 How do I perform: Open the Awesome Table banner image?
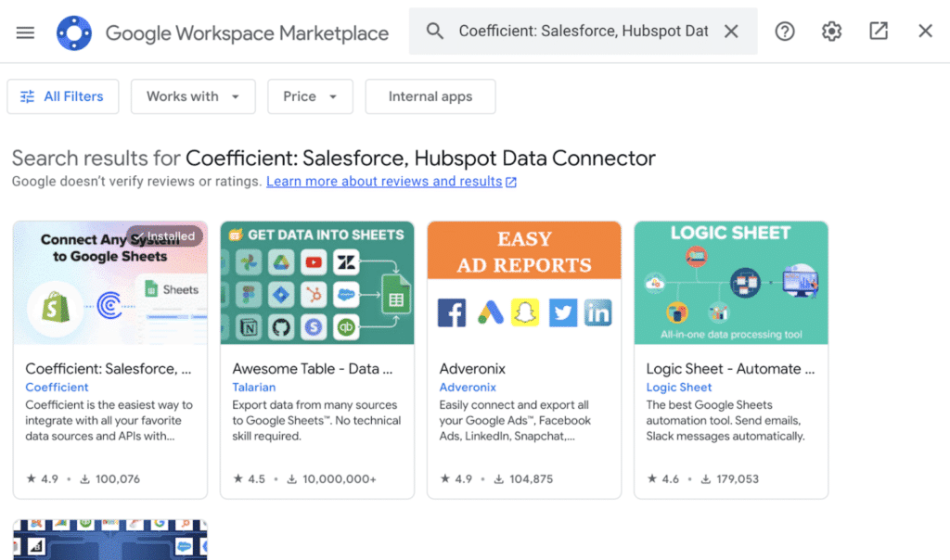point(317,283)
